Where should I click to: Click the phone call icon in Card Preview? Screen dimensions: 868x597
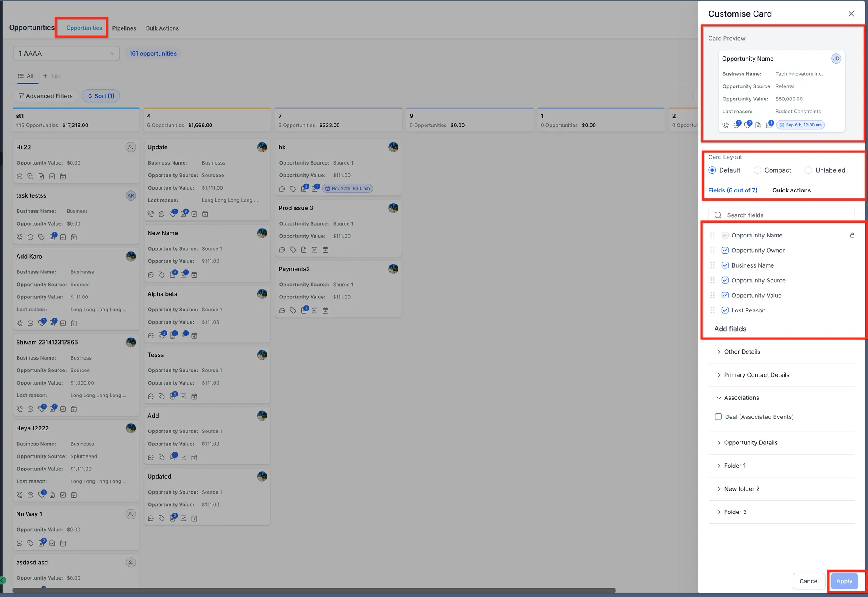pyautogui.click(x=726, y=125)
